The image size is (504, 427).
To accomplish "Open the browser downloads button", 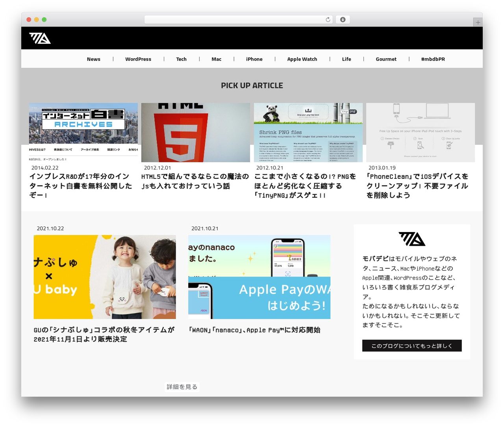I will coord(343,20).
